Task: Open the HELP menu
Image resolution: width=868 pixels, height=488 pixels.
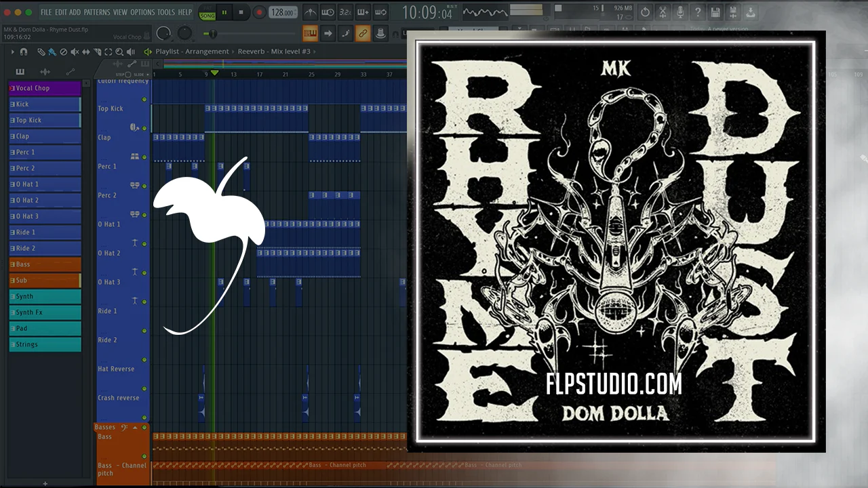Action: point(184,12)
